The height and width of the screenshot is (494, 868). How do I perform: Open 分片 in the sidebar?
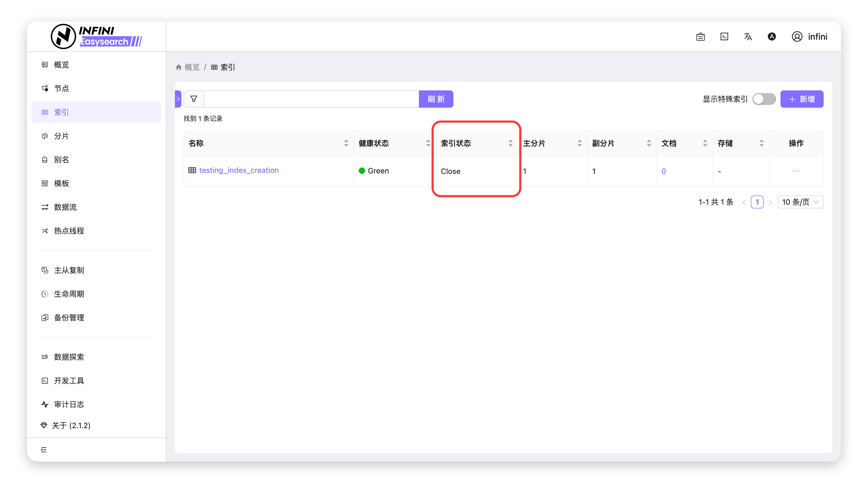[x=62, y=136]
